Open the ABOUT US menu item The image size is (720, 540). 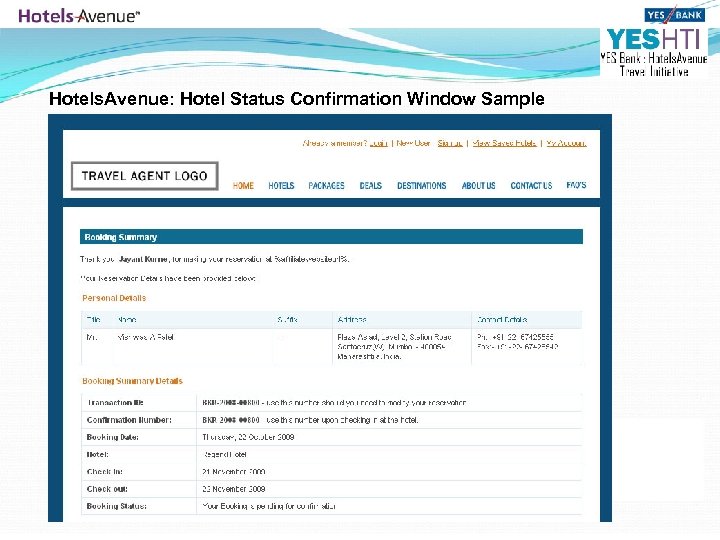[x=478, y=186]
